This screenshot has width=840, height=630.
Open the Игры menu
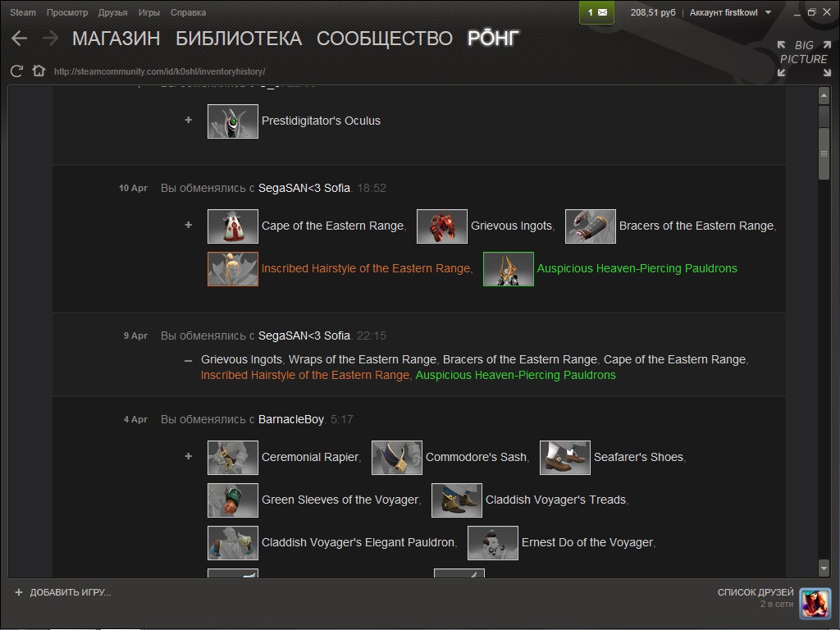coord(149,12)
